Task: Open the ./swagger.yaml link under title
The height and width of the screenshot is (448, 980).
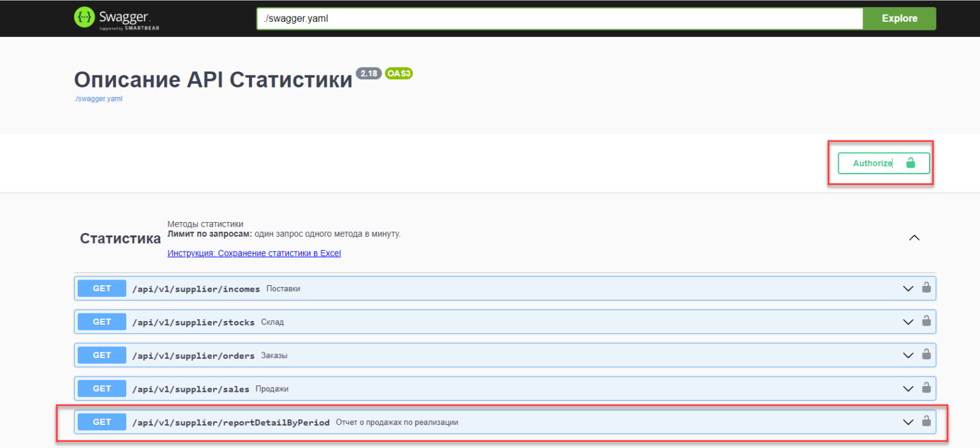Action: click(x=98, y=99)
